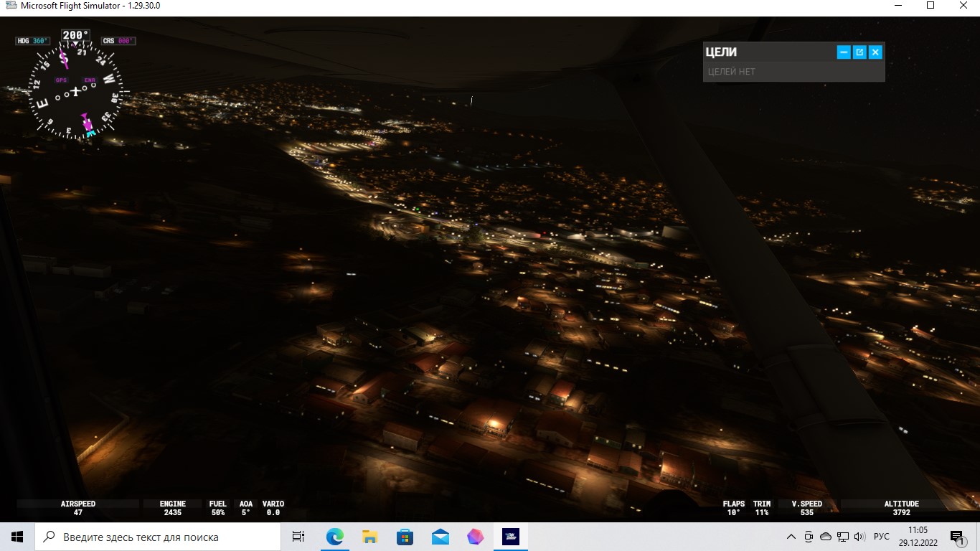The width and height of the screenshot is (980, 551).
Task: Click the CRS 000° indicator
Action: 118,41
